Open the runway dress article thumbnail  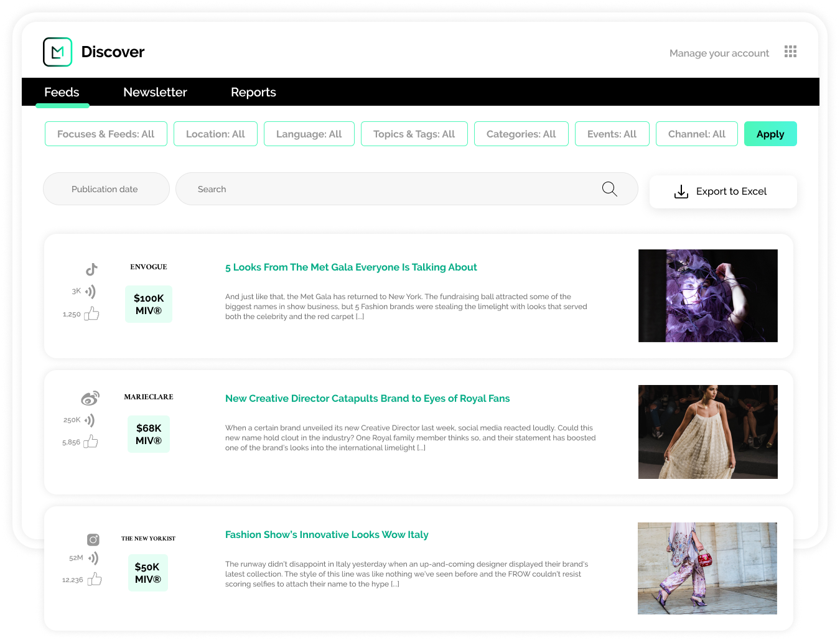708,432
